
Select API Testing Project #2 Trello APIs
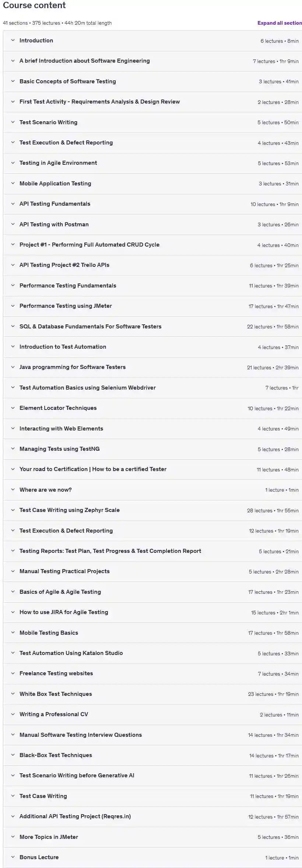tap(64, 265)
